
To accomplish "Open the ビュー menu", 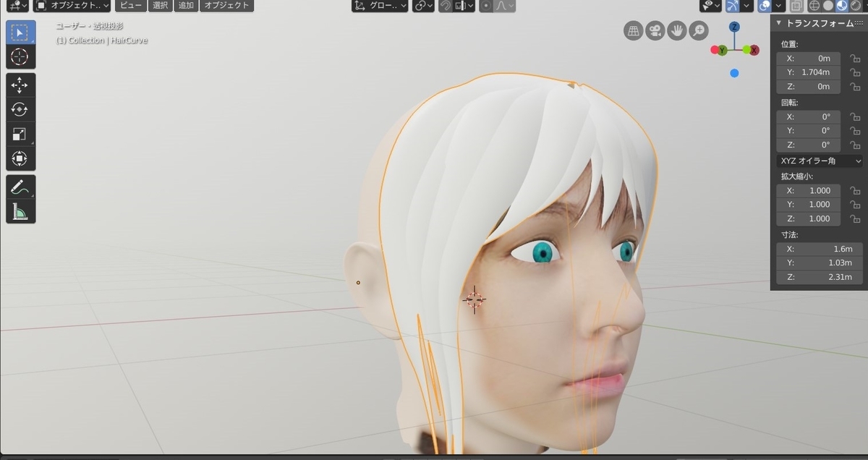I will click(131, 6).
